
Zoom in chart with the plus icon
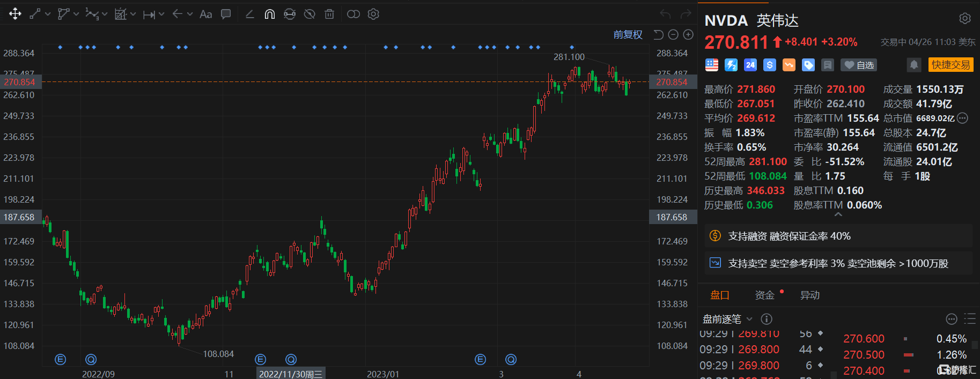[x=688, y=35]
